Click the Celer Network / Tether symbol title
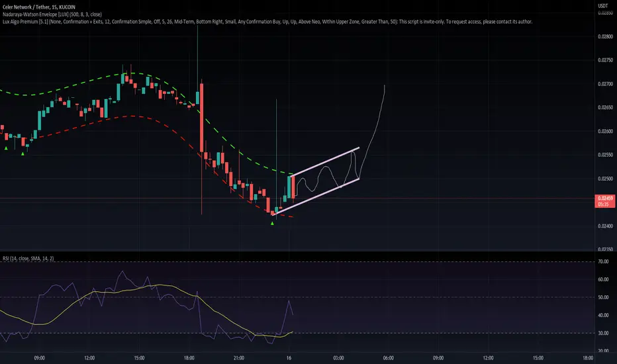Screen dimensions: 617x364 pos(38,7)
